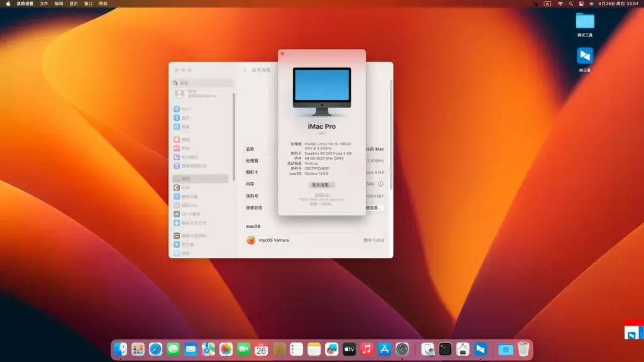Click the back chevron beside 关于本机
The image size is (644, 362).
pos(245,70)
